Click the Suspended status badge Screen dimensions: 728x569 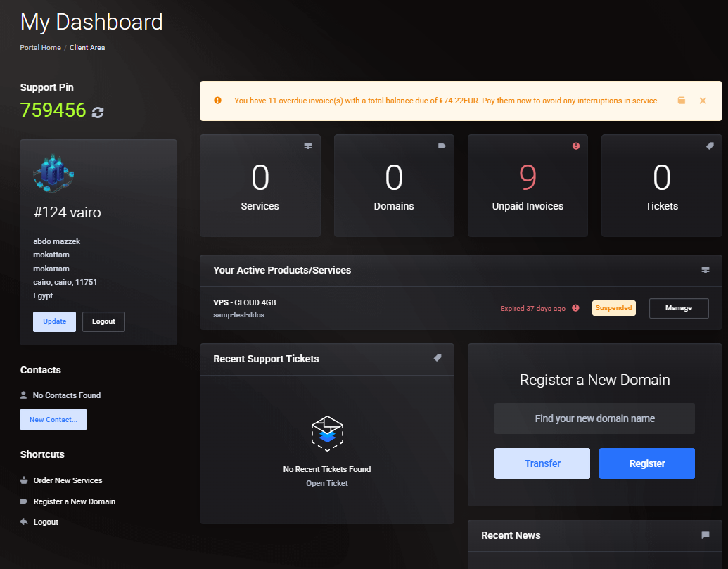(x=614, y=308)
